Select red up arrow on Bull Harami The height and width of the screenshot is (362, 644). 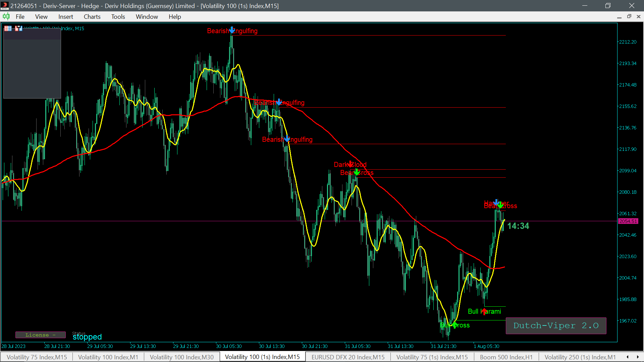pos(484,311)
